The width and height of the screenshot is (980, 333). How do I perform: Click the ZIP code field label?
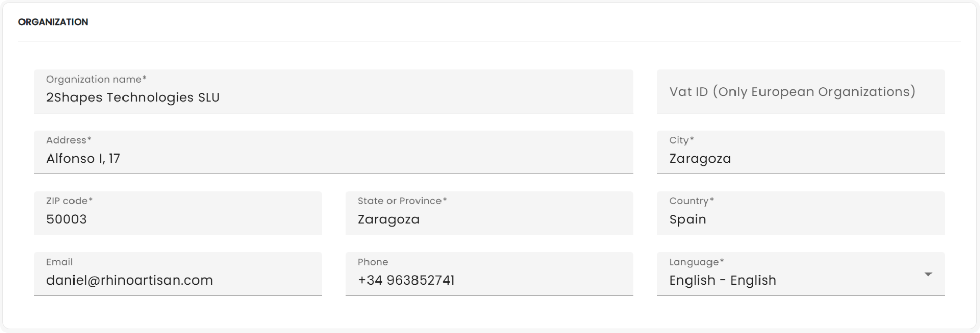[69, 201]
